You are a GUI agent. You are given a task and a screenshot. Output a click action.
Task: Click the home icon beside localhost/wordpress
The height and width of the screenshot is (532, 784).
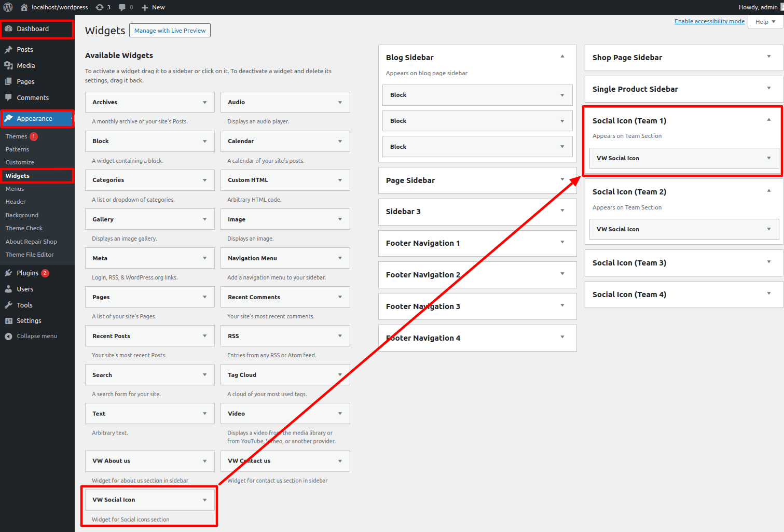[x=24, y=7]
